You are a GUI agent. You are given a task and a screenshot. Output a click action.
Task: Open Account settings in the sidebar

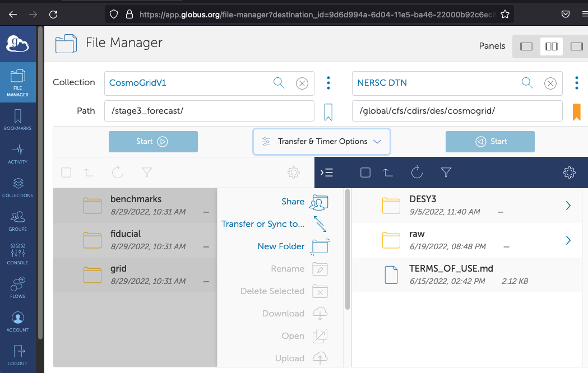tap(17, 321)
